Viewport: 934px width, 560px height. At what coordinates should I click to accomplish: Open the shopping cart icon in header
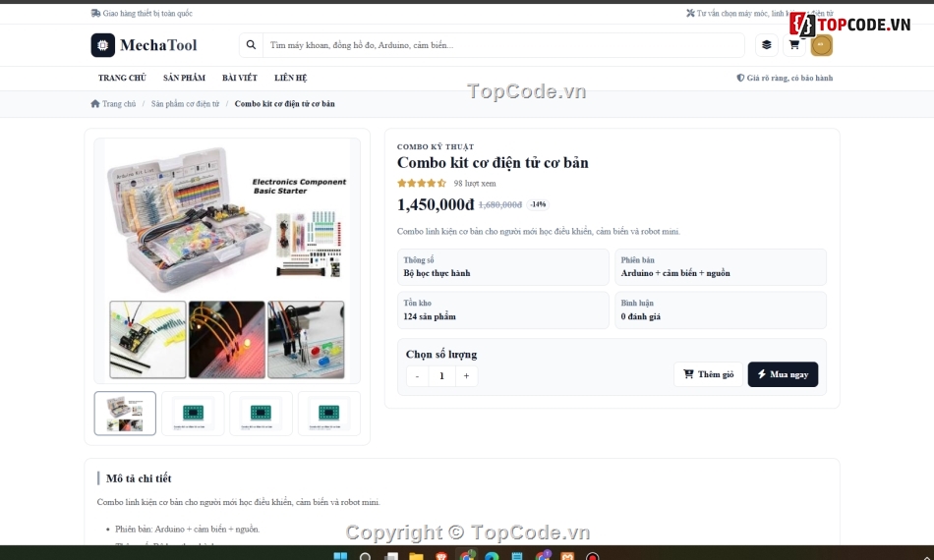(x=794, y=45)
